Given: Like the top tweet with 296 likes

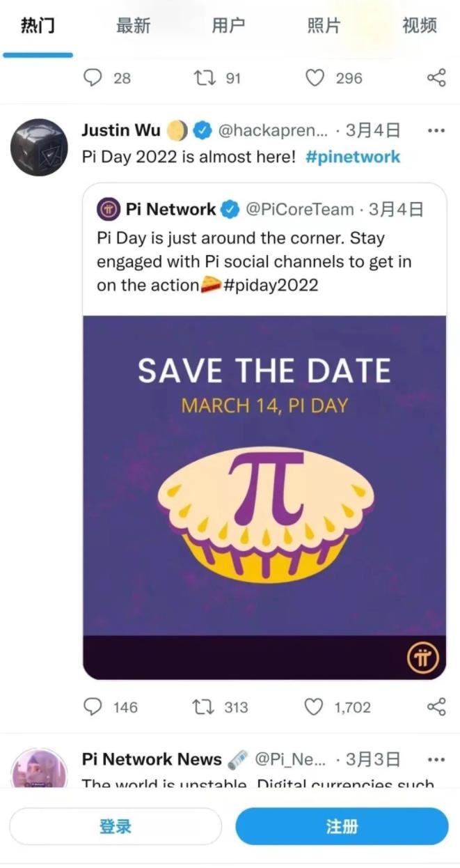Looking at the screenshot, I should tap(315, 77).
